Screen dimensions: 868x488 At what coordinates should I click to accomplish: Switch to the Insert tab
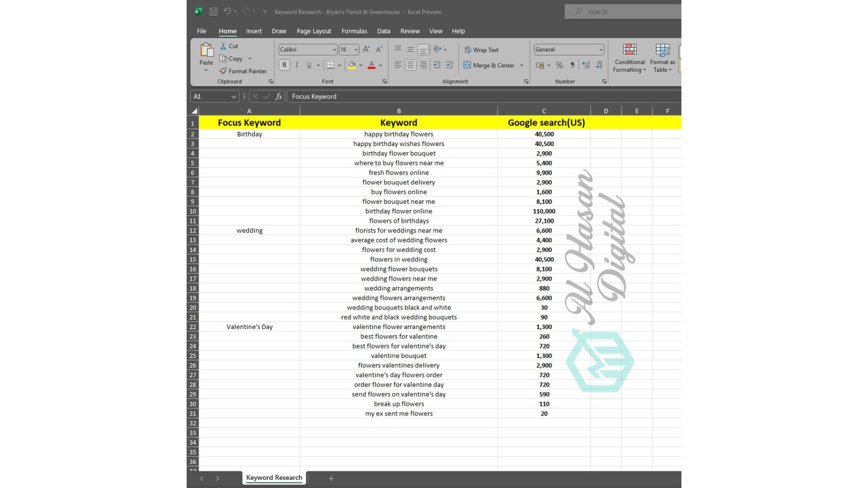coord(253,31)
